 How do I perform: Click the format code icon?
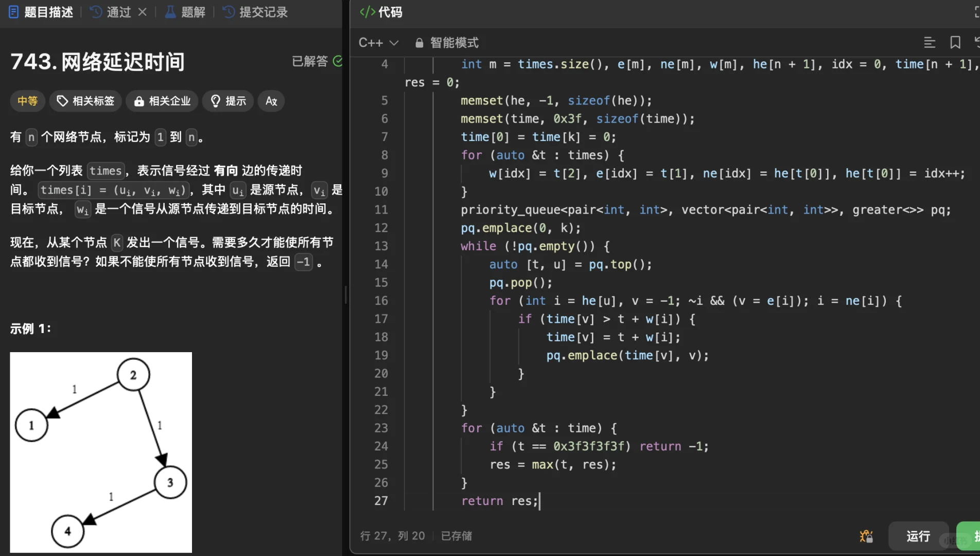pyautogui.click(x=930, y=43)
